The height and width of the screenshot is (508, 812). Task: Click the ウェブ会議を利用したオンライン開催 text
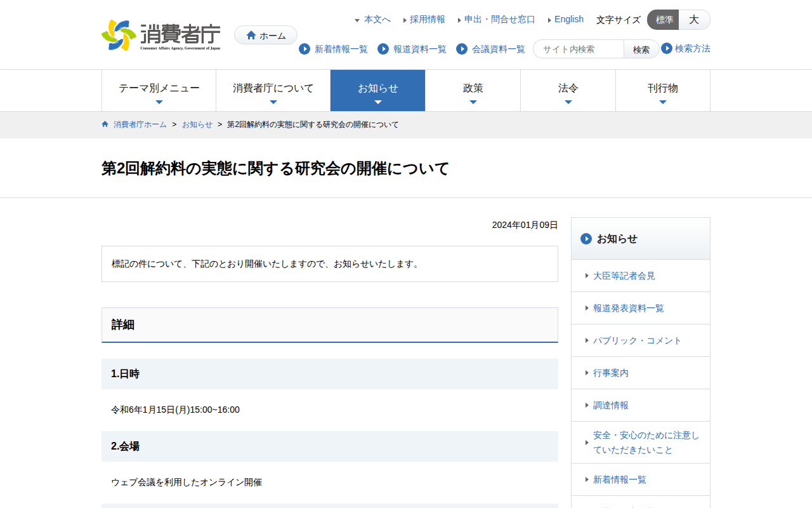click(x=187, y=482)
